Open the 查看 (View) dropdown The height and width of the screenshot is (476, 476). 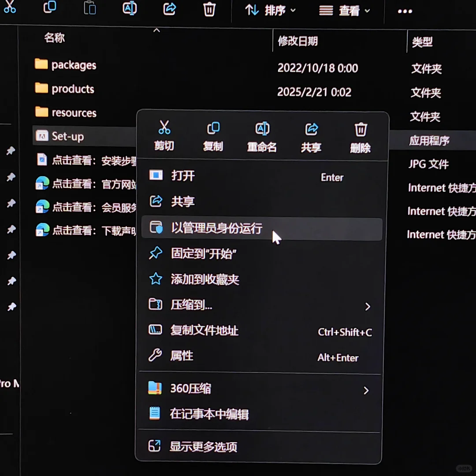pyautogui.click(x=346, y=11)
